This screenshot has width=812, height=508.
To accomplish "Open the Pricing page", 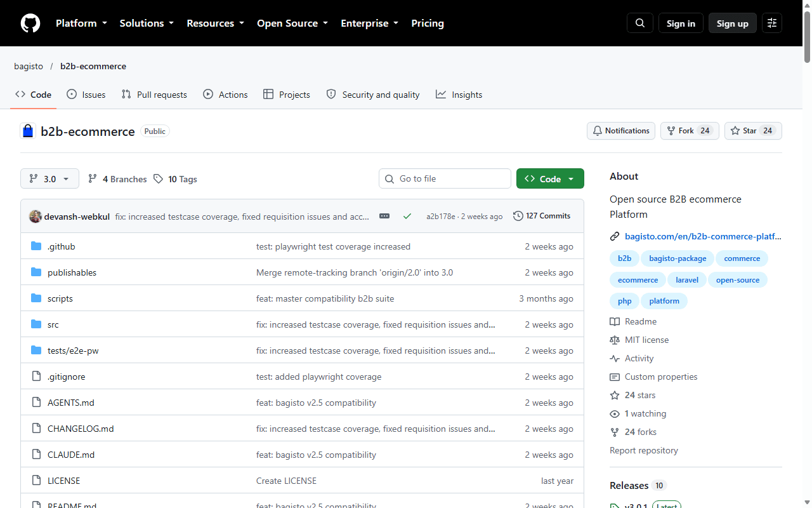I will point(428,23).
